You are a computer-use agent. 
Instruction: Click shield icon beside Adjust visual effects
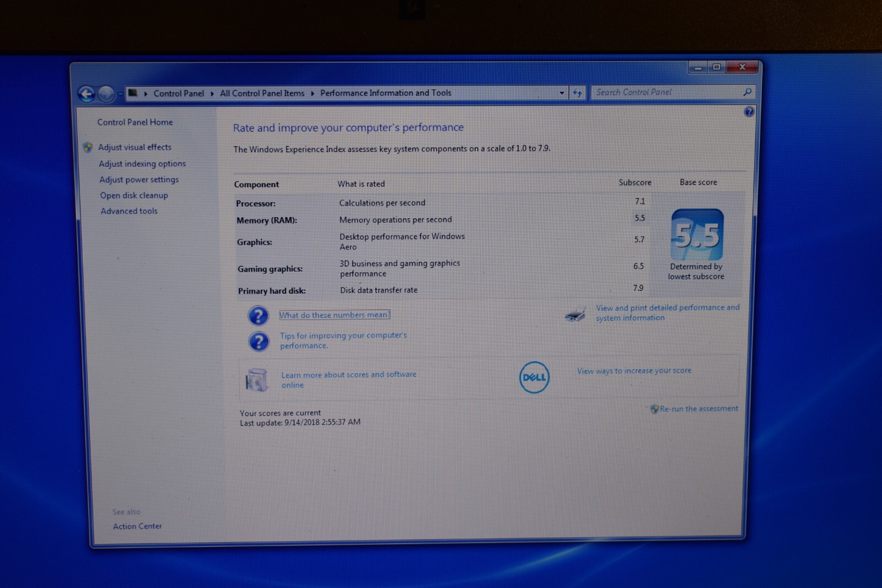click(88, 147)
